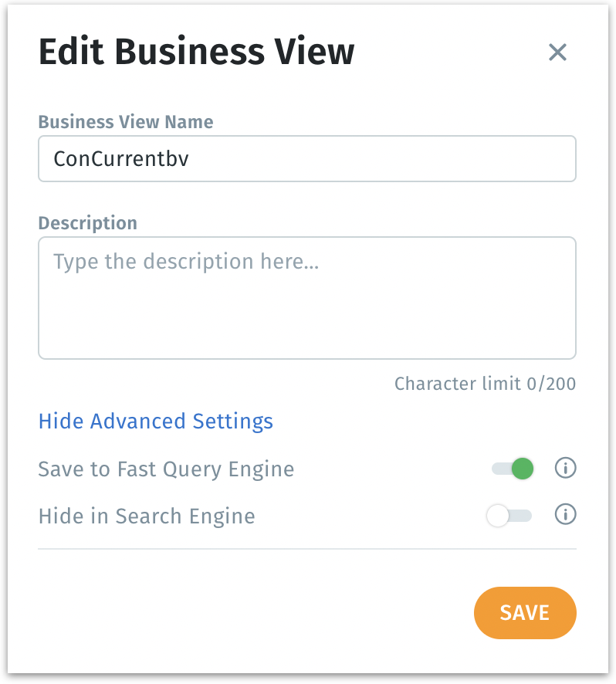Screen dimensions: 616x684
Task: Collapse options via Hide Advanced Settings
Action: (x=155, y=422)
